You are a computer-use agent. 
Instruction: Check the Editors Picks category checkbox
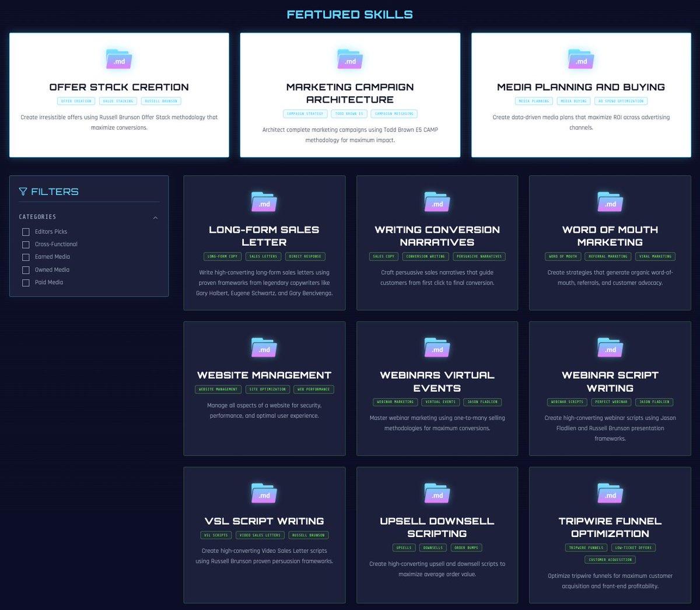tap(26, 232)
